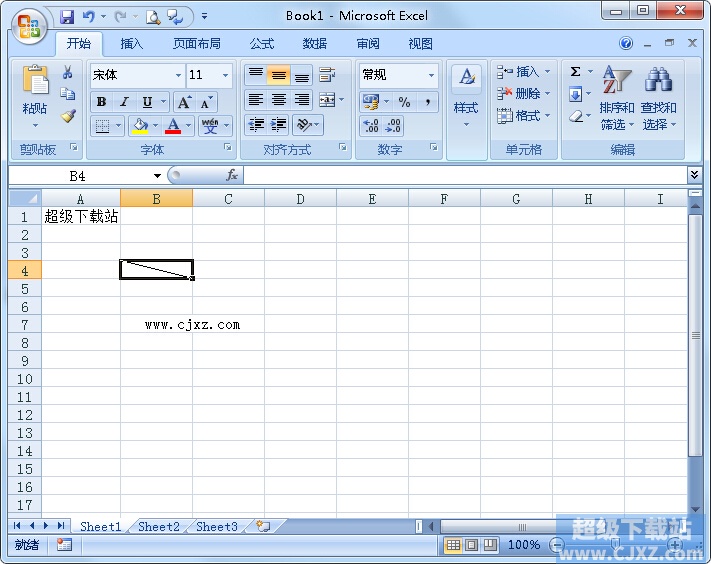Increase the cell indent
Screen dimensions: 711x564
click(x=278, y=125)
